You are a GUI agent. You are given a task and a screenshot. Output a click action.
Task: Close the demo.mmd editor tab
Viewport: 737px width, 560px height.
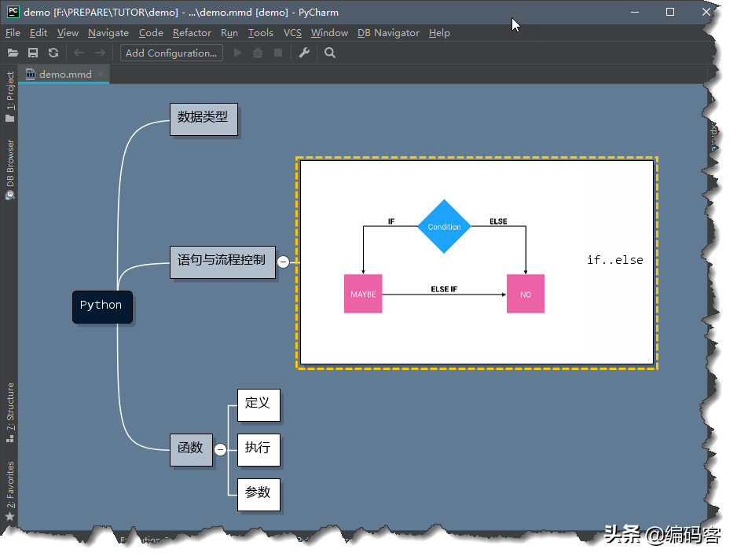[101, 74]
